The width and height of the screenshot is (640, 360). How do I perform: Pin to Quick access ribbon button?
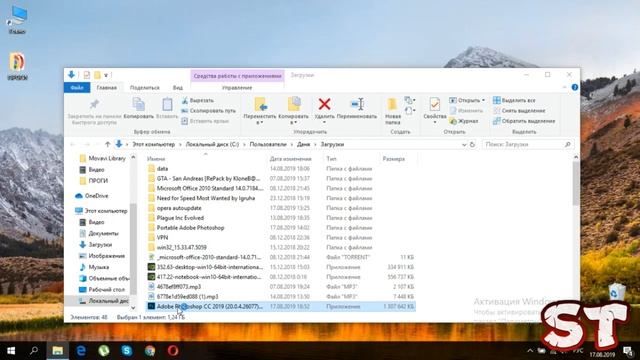pyautogui.click(x=94, y=111)
